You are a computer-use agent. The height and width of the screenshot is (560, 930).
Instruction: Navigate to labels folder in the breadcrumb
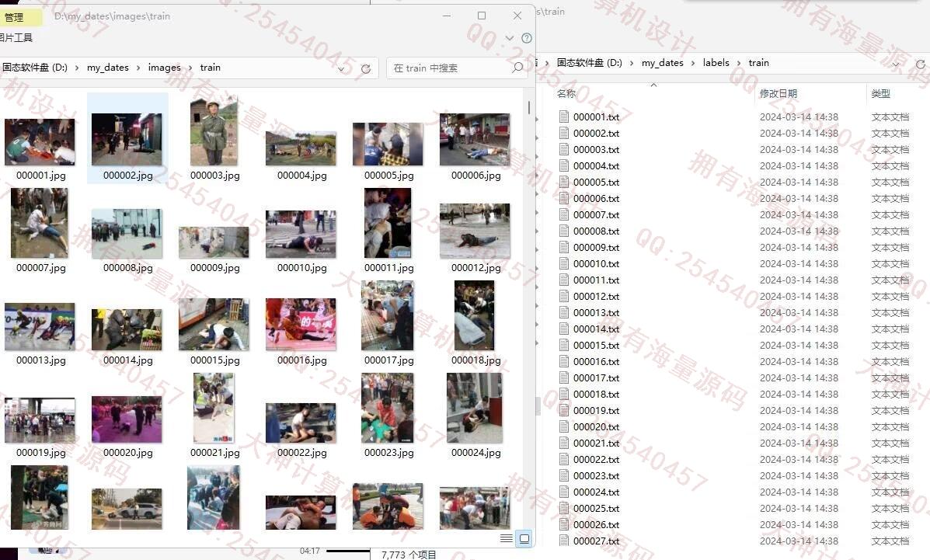(716, 63)
